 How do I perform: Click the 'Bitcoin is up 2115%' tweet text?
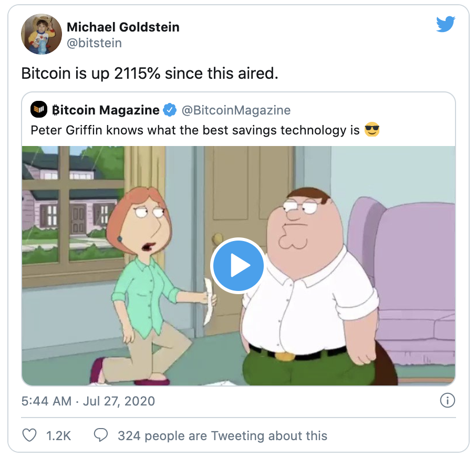click(x=150, y=74)
